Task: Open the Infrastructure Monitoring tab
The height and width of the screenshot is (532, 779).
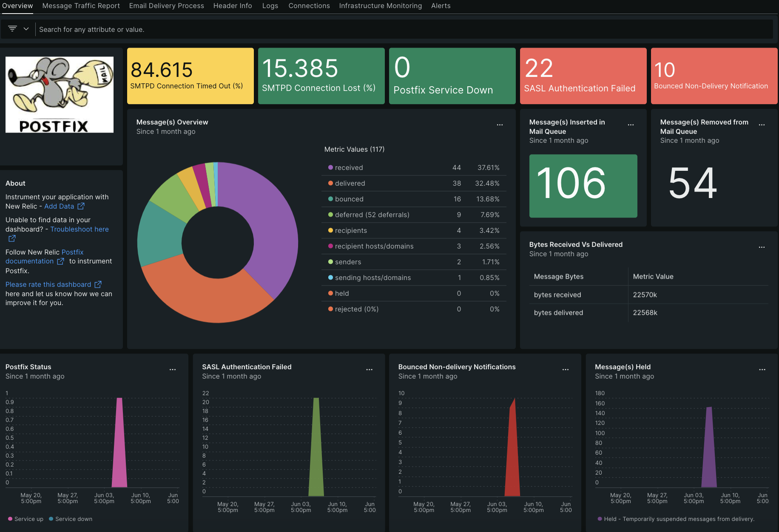Action: coord(380,6)
